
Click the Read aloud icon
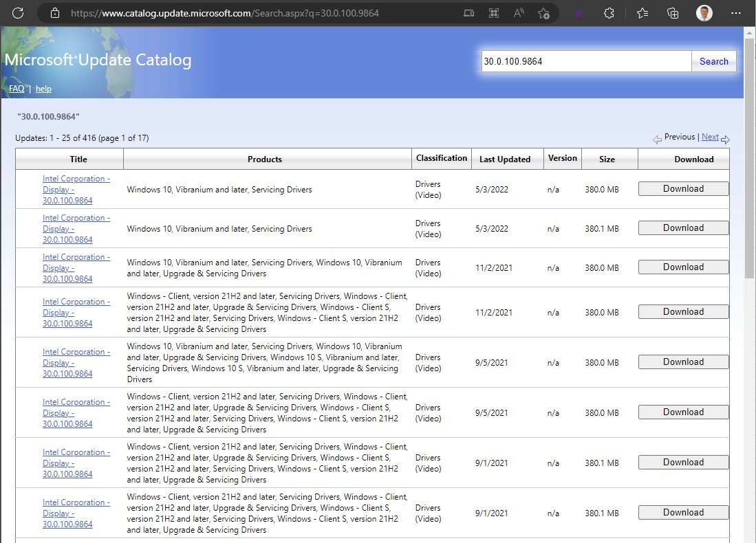(x=518, y=13)
